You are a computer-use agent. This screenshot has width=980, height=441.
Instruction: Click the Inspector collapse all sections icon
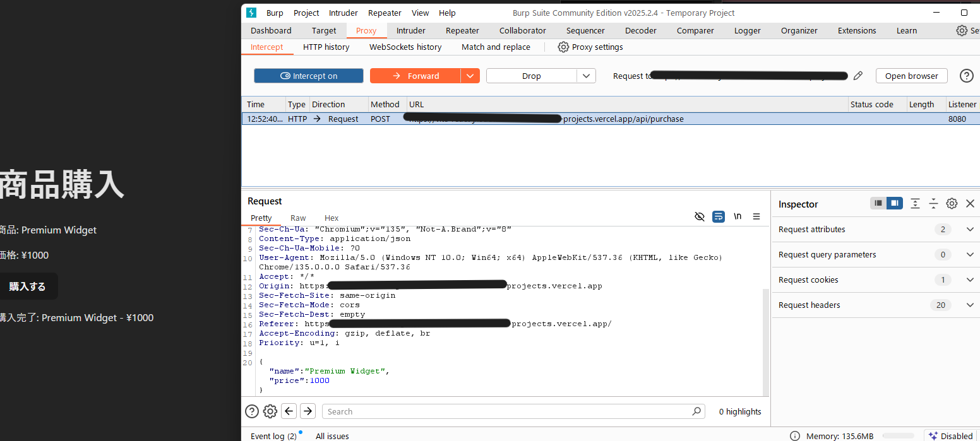tap(933, 203)
